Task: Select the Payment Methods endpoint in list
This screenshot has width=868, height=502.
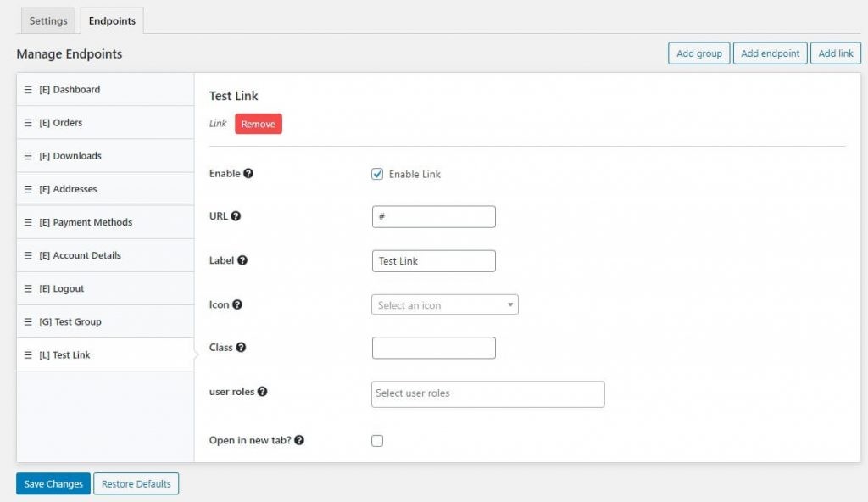Action: point(92,222)
